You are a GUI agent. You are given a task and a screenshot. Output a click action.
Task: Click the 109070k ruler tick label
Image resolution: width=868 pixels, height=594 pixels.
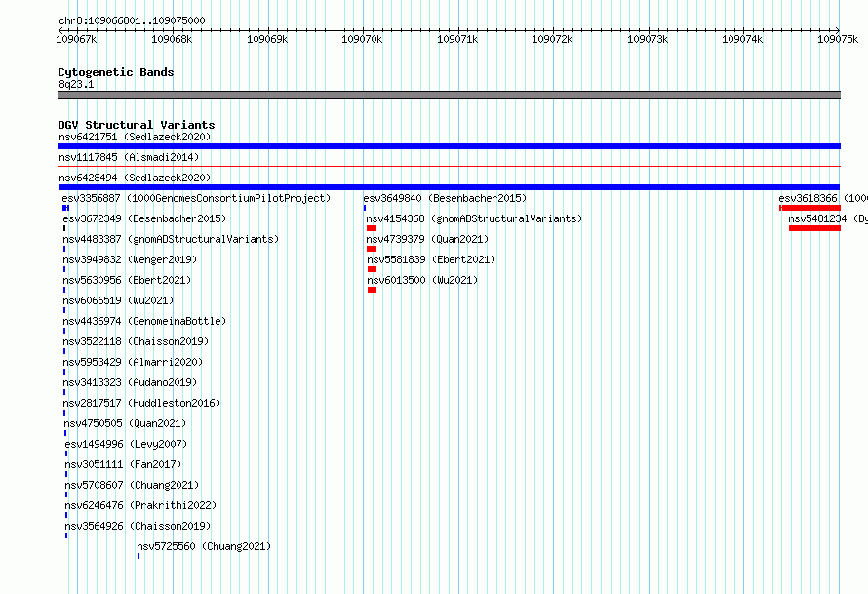(362, 39)
